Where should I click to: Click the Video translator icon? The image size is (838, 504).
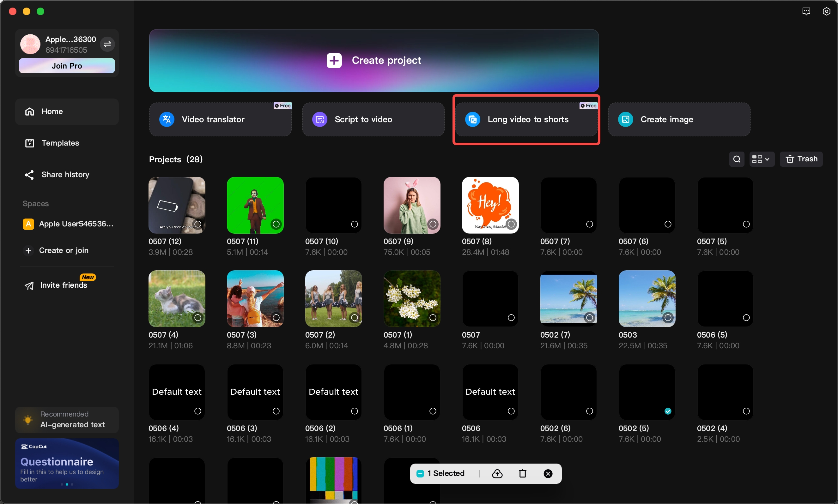(x=167, y=120)
